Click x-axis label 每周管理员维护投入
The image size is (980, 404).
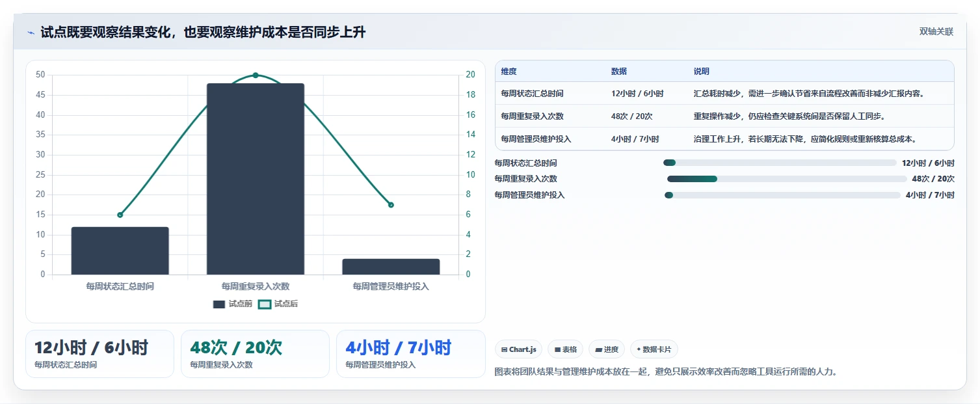391,286
